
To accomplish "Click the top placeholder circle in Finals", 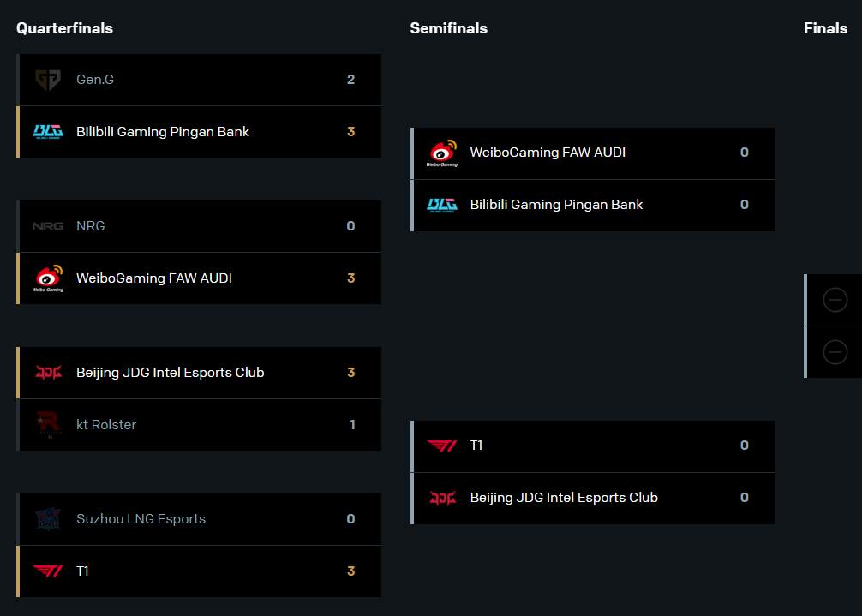I will [x=835, y=300].
